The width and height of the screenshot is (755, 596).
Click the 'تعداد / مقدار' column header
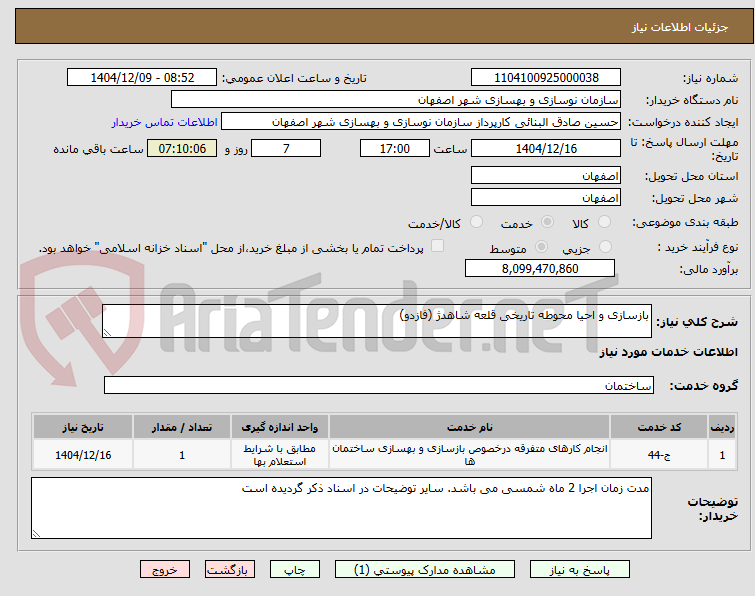click(x=182, y=427)
